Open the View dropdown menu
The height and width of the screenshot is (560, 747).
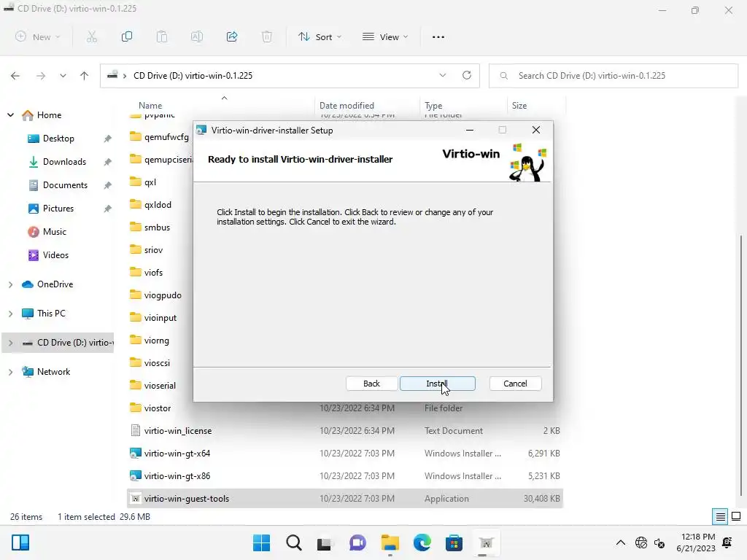click(x=385, y=36)
